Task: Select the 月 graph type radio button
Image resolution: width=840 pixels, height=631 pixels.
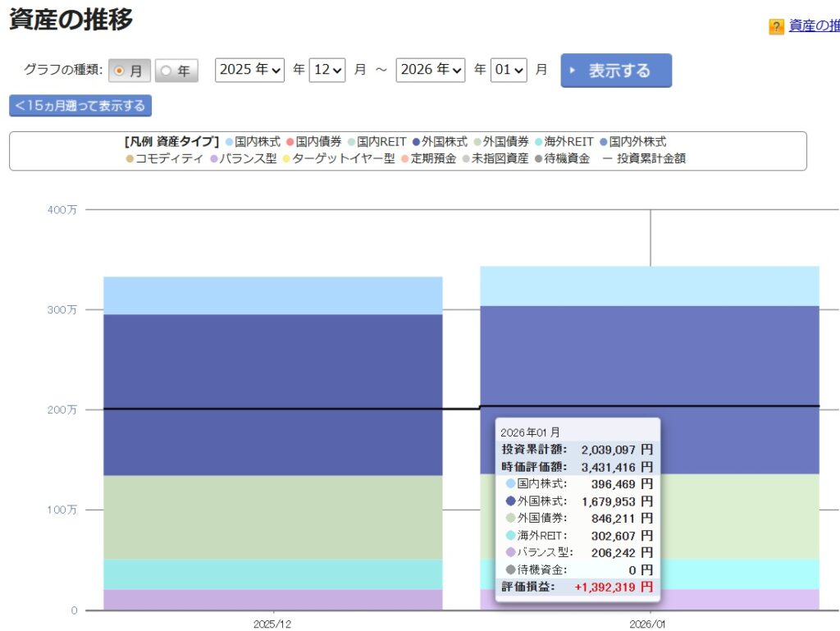Action: tap(120, 71)
